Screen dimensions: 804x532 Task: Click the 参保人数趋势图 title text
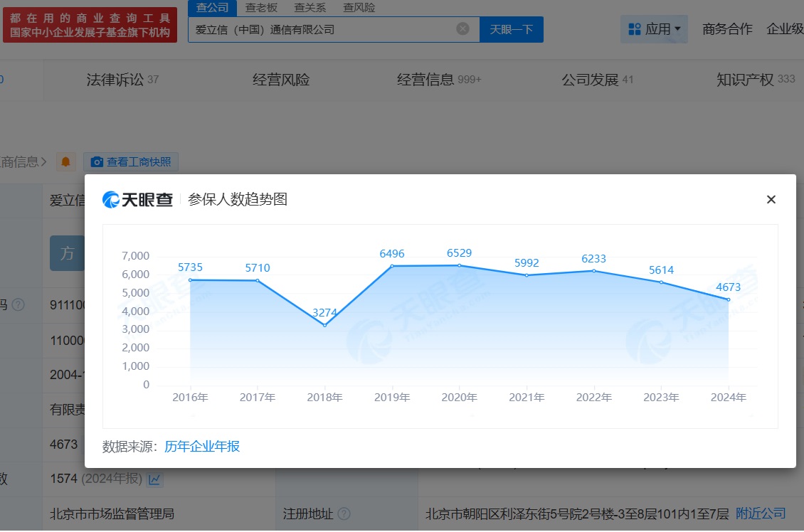click(x=238, y=199)
